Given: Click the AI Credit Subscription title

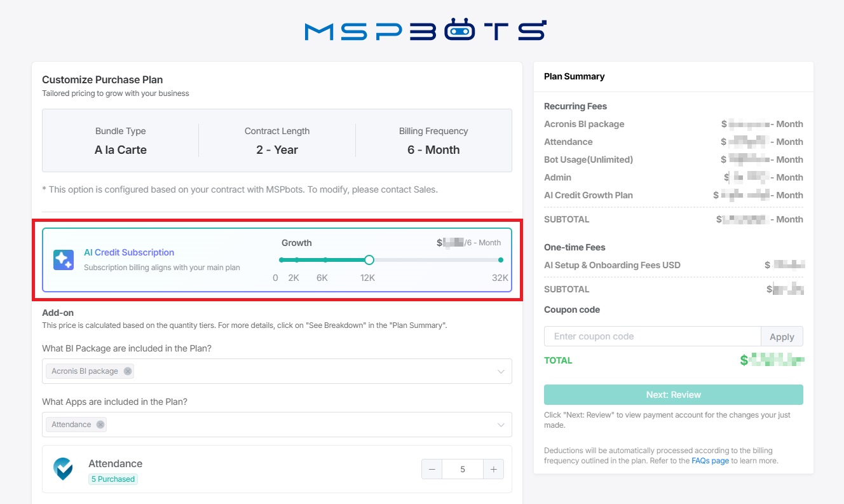Looking at the screenshot, I should (129, 252).
